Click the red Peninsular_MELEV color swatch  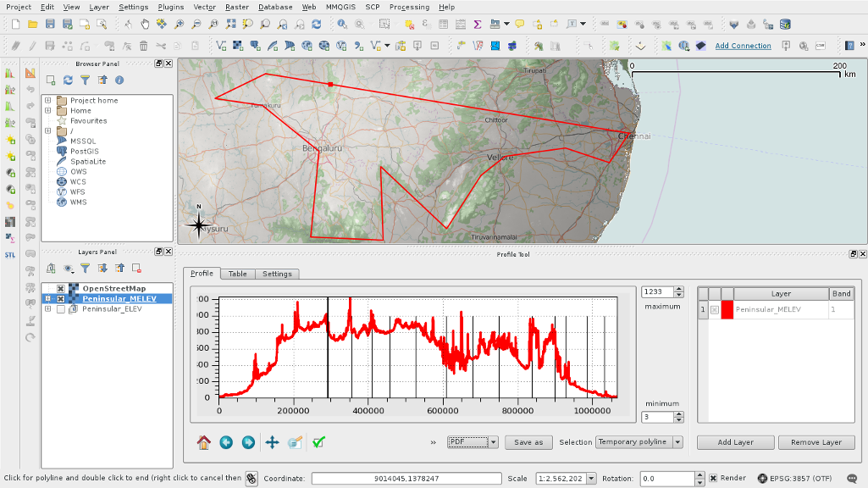tap(727, 310)
